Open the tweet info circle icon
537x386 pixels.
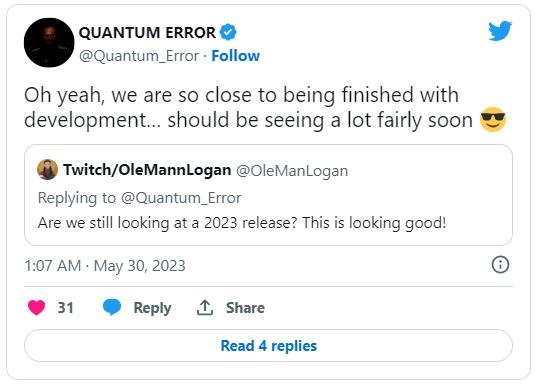(500, 265)
